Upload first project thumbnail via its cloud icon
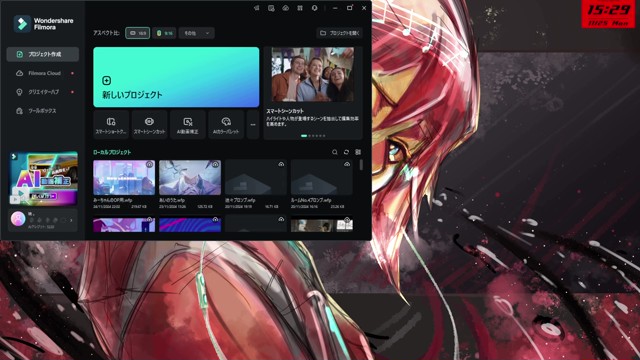Image resolution: width=640 pixels, height=360 pixels. (149, 164)
